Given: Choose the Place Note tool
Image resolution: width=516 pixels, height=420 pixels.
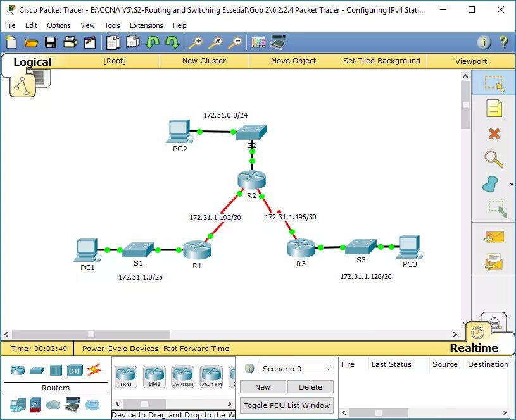Looking at the screenshot, I should [x=494, y=108].
